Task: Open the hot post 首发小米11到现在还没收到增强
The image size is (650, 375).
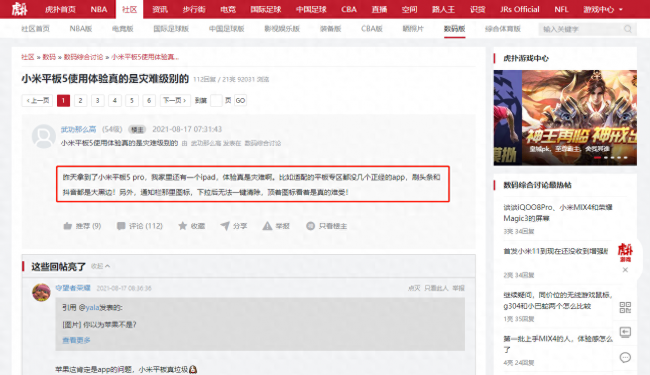Action: (555, 251)
